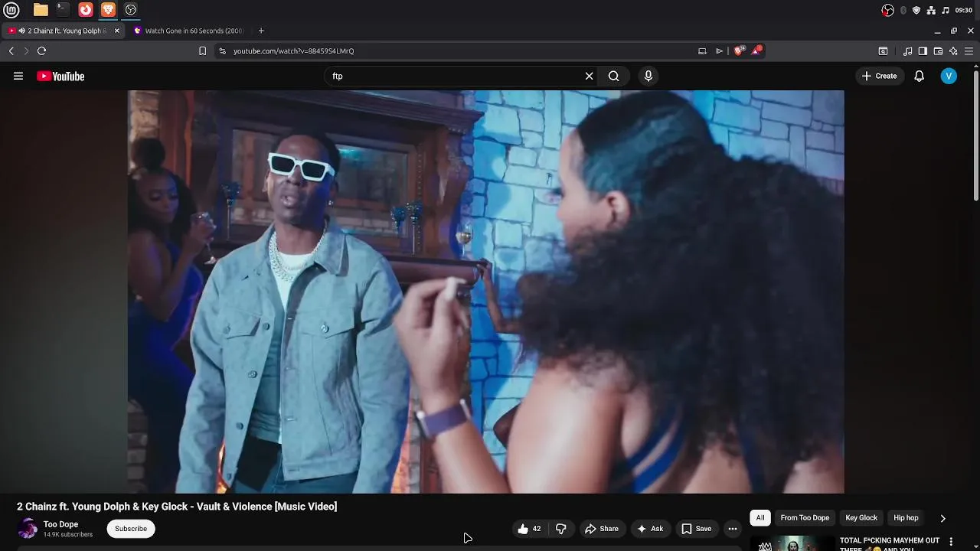Reload the YouTube page
The height and width of the screenshot is (551, 980).
point(42,51)
